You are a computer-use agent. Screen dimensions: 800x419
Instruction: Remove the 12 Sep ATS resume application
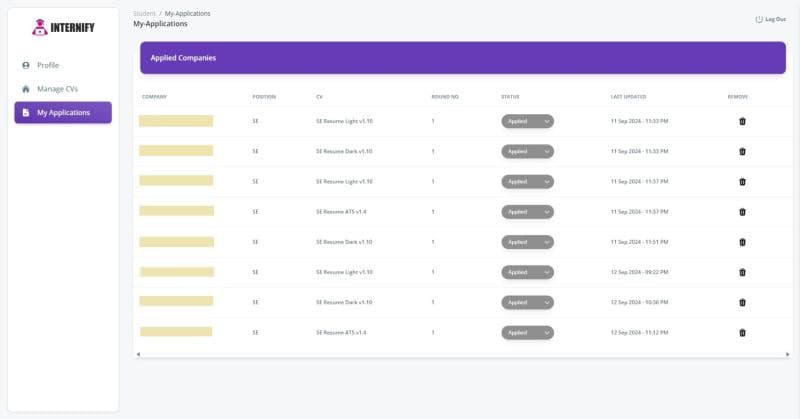(742, 332)
